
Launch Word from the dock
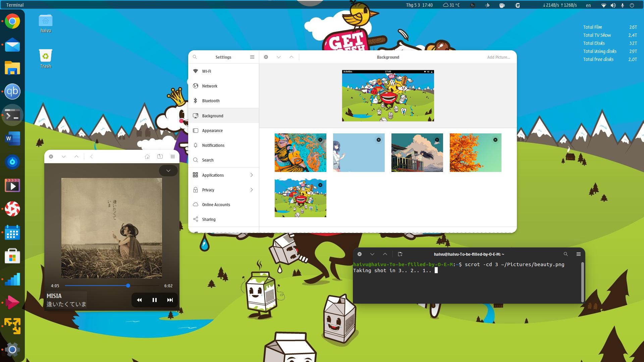(12, 138)
